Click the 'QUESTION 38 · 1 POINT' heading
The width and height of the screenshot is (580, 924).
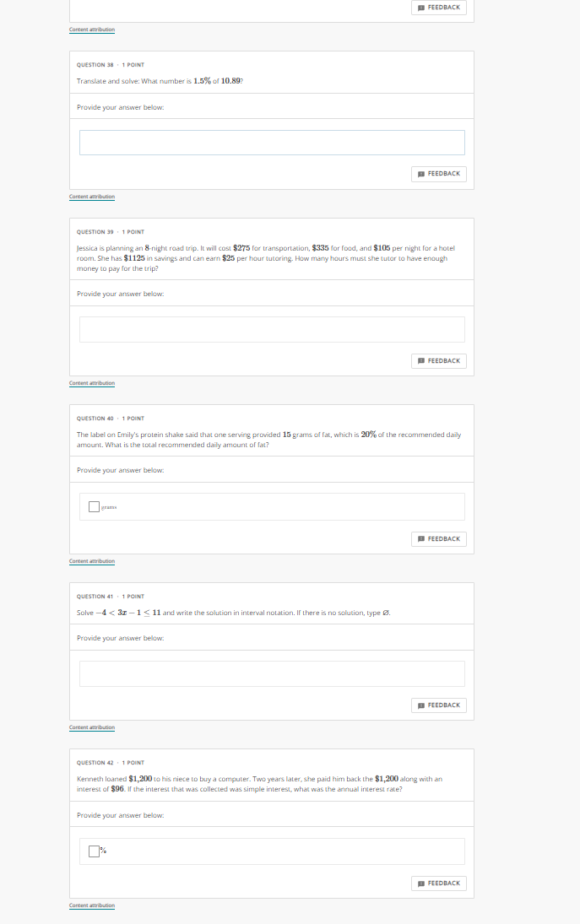pyautogui.click(x=111, y=65)
